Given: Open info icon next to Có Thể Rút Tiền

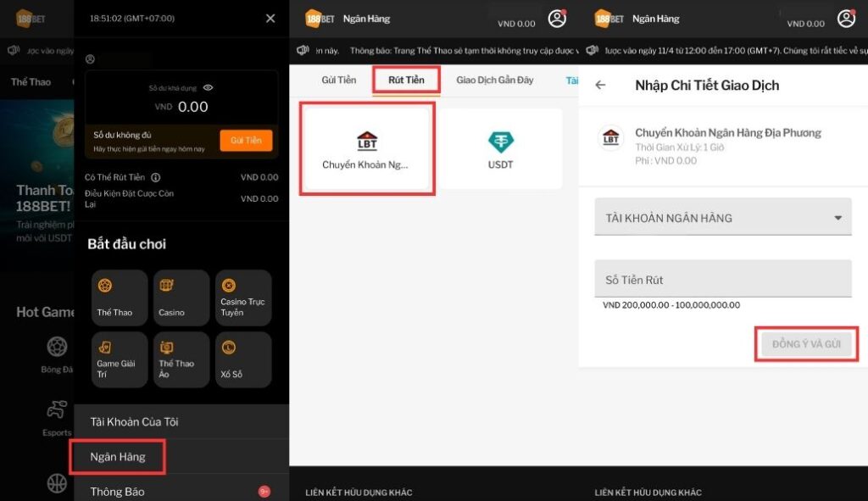Looking at the screenshot, I should (156, 178).
